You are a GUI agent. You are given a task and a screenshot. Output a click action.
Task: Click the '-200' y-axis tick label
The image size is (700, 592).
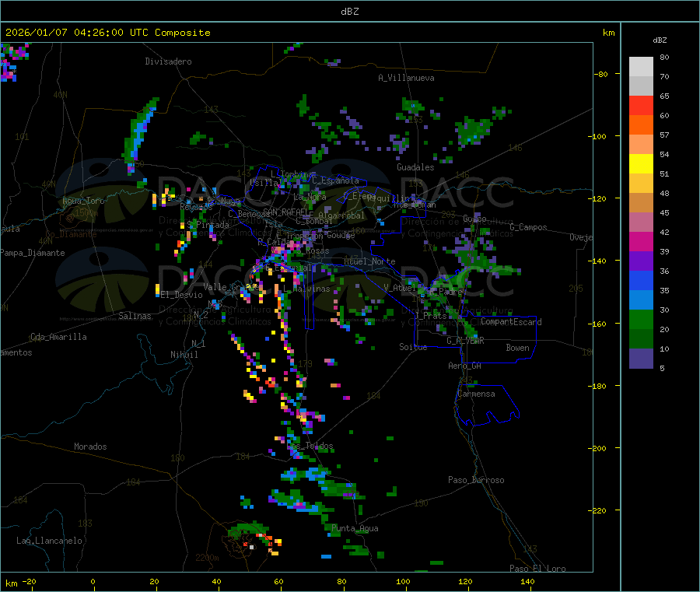click(x=600, y=449)
